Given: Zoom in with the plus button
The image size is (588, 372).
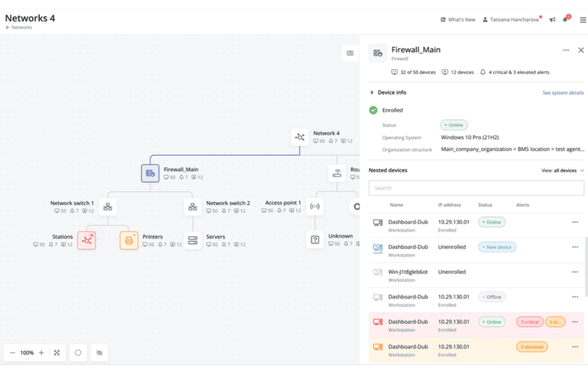Looking at the screenshot, I should point(41,353).
